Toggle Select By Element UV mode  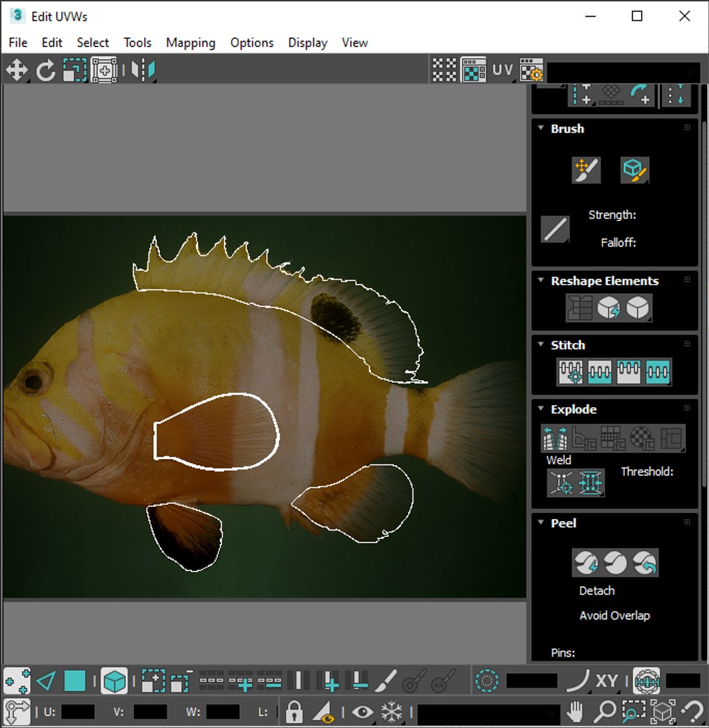(x=114, y=681)
